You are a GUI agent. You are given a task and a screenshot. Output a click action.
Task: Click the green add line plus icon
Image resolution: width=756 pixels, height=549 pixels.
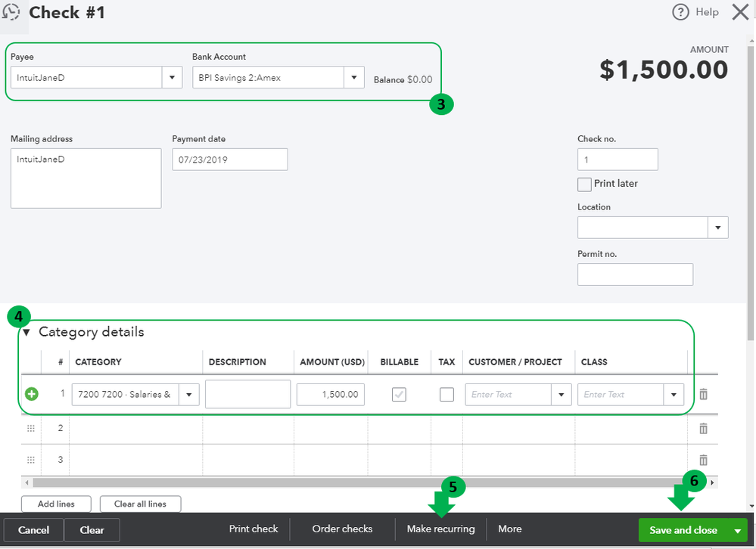(31, 394)
